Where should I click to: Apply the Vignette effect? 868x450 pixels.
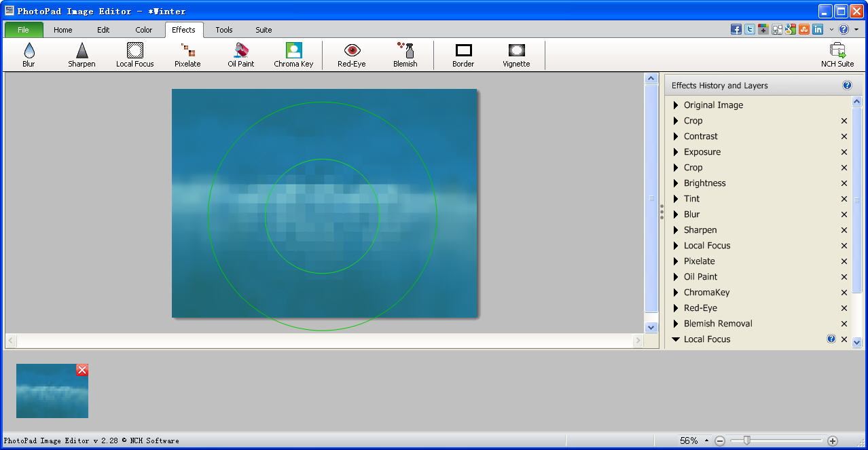point(516,55)
